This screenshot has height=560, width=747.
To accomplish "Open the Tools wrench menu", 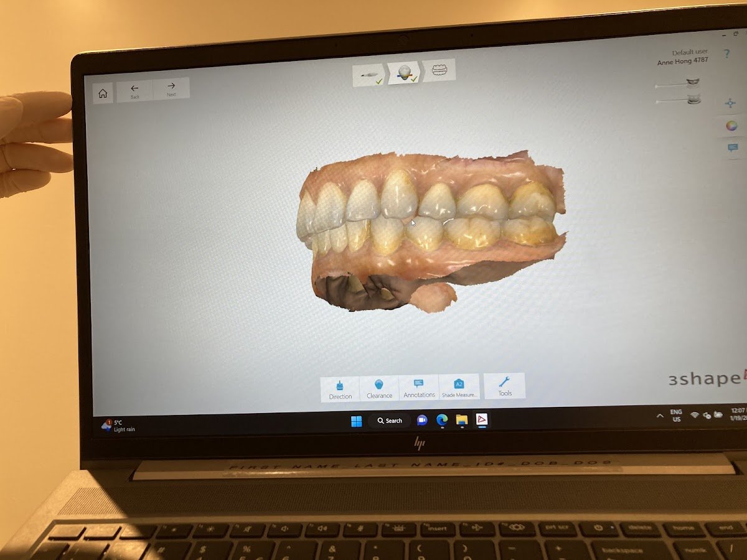I will [505, 387].
